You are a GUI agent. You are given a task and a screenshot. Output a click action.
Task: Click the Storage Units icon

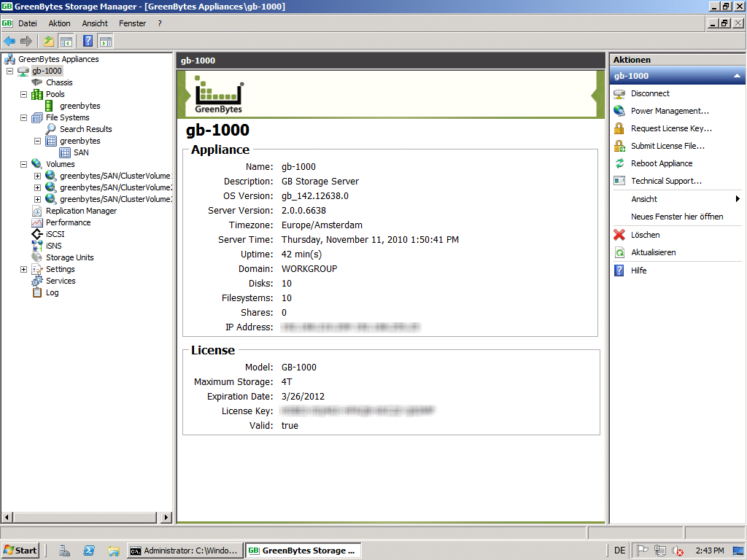(36, 257)
